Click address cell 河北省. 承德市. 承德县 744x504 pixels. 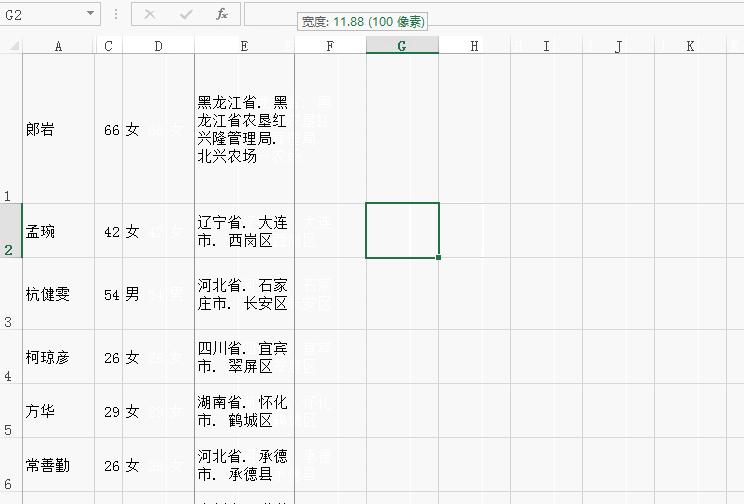(x=244, y=465)
